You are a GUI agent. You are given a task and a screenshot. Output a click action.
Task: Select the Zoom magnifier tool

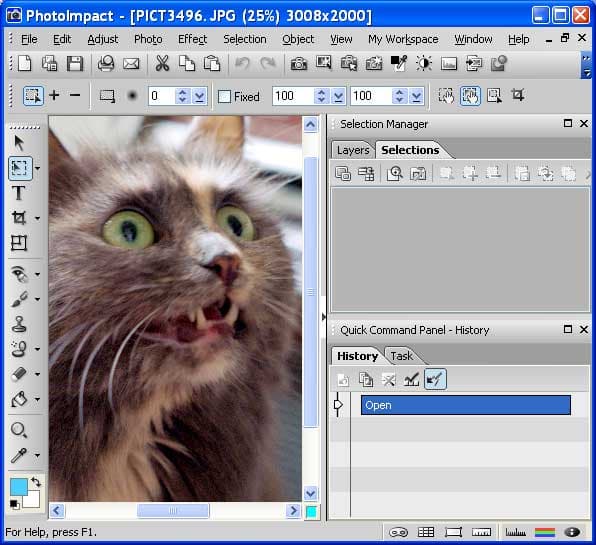(19, 430)
